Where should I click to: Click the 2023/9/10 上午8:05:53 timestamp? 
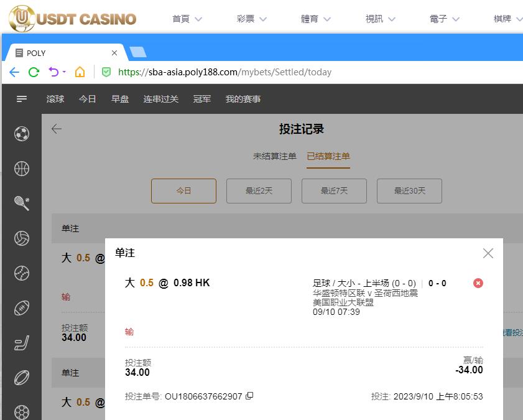coord(438,396)
